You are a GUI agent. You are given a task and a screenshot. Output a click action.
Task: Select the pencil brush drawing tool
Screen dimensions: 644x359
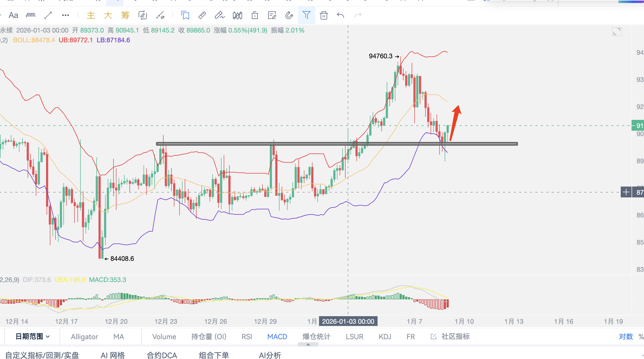220,15
